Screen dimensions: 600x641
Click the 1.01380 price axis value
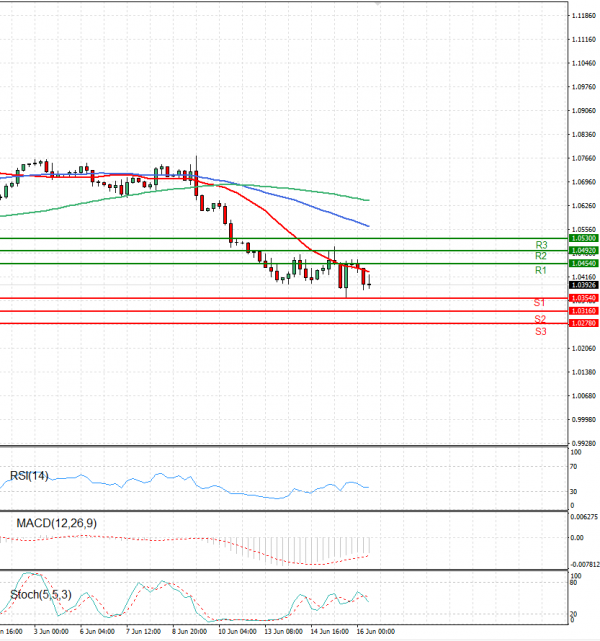click(x=584, y=372)
